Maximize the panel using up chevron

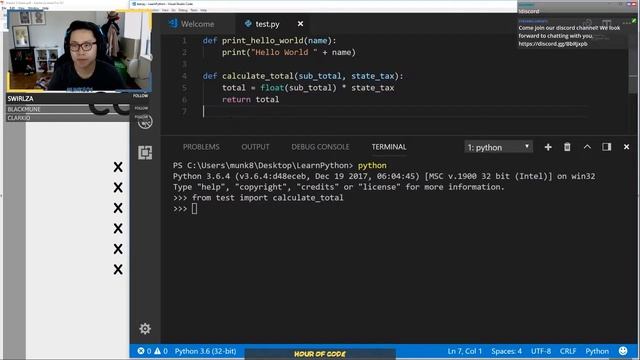coord(587,147)
